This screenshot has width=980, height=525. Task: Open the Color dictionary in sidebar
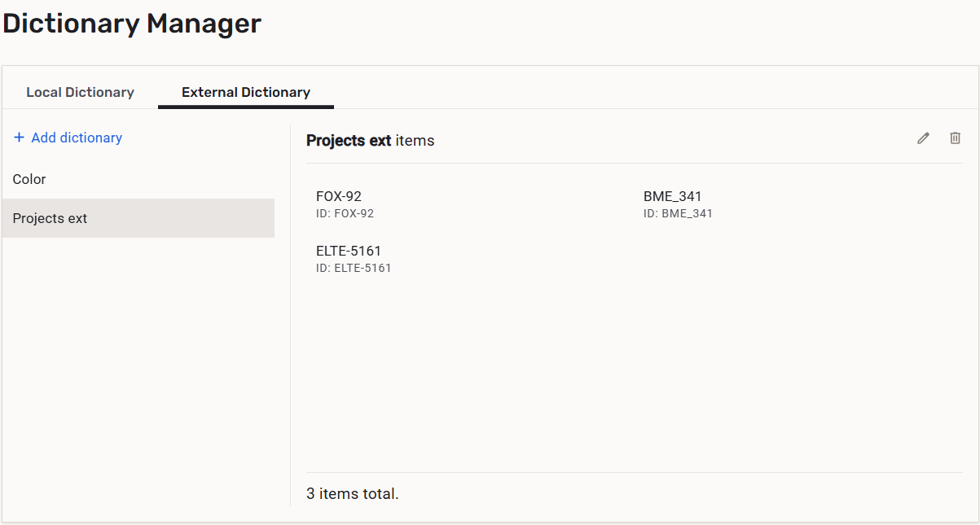[x=29, y=179]
